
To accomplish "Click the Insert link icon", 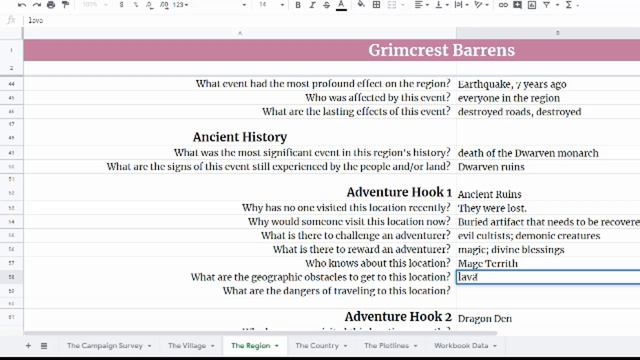I will point(503,5).
